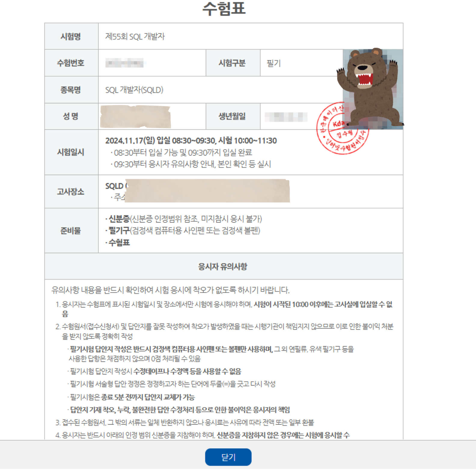Select the 생년월일 header cell
476x472 pixels.
point(233,116)
